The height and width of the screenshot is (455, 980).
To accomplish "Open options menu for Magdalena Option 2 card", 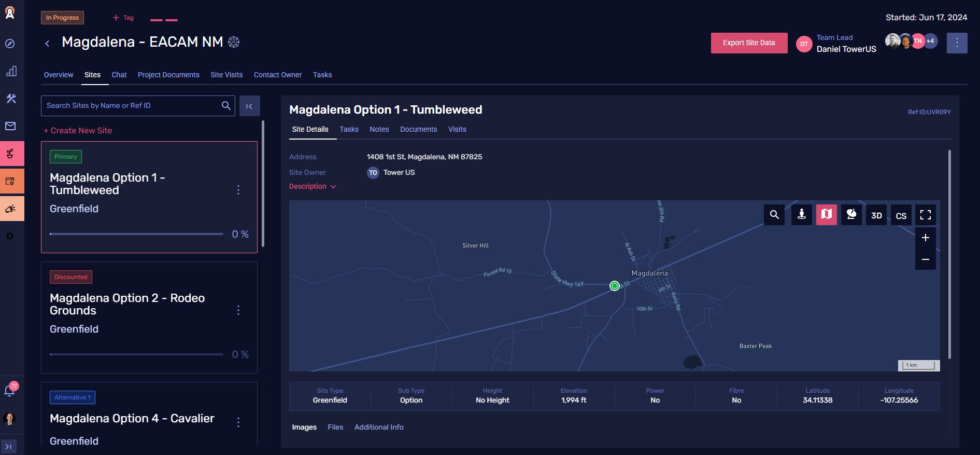I will point(238,310).
